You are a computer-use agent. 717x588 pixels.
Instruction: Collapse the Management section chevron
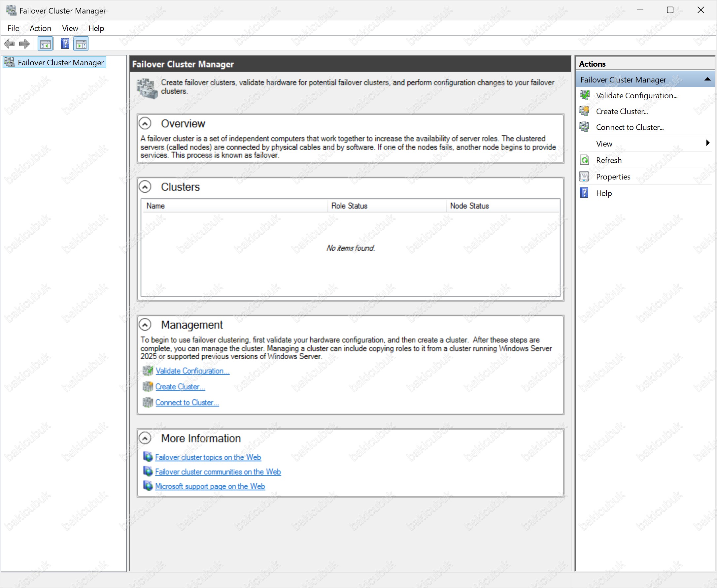coord(145,325)
